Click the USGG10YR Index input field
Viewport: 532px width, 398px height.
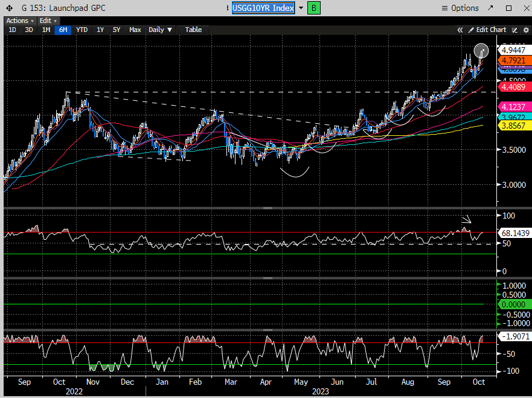[x=263, y=8]
